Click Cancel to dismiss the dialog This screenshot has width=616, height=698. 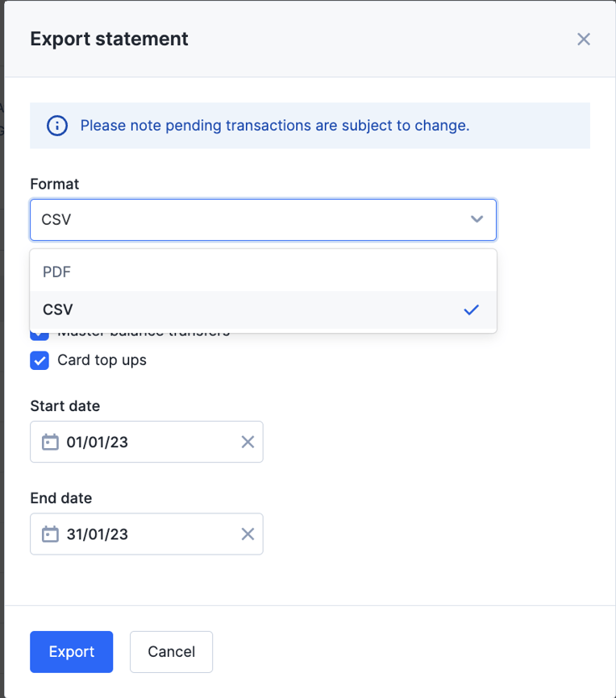coord(171,651)
